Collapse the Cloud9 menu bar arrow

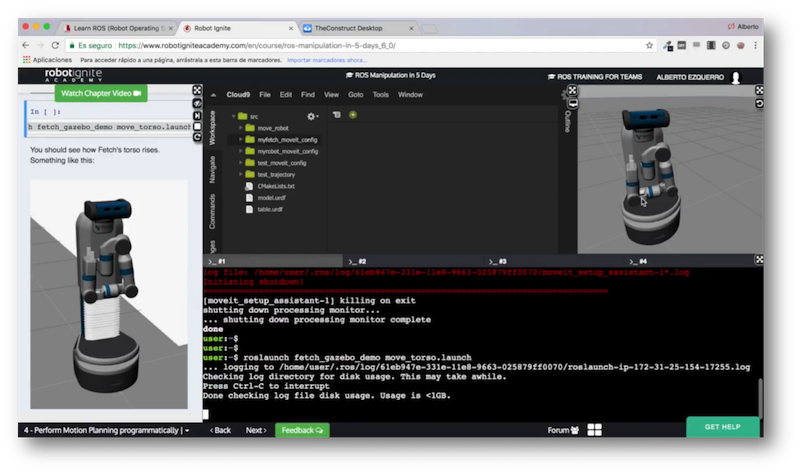point(213,95)
